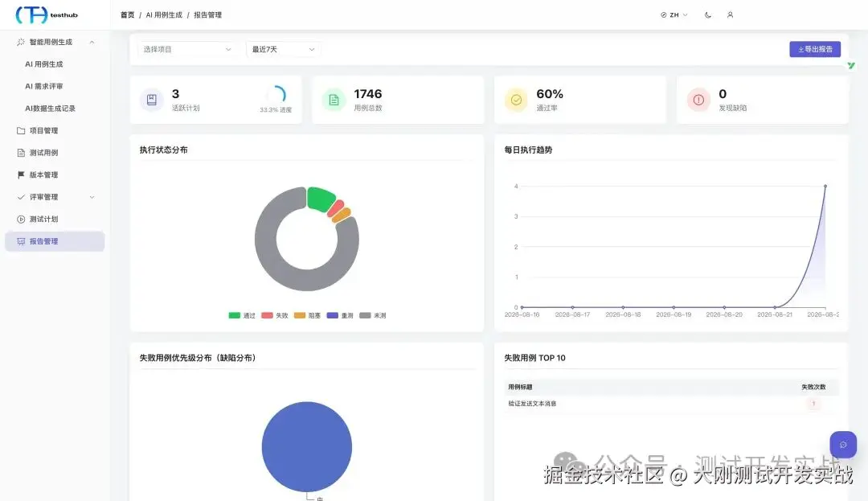The width and height of the screenshot is (868, 501).
Task: Click the 通过率 checkmark icon
Action: pos(516,100)
